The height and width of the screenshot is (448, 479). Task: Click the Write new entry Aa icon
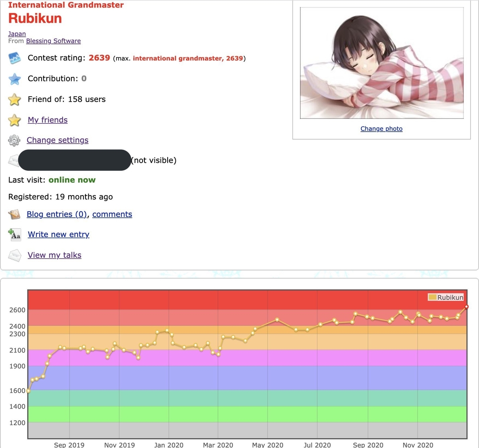(14, 235)
